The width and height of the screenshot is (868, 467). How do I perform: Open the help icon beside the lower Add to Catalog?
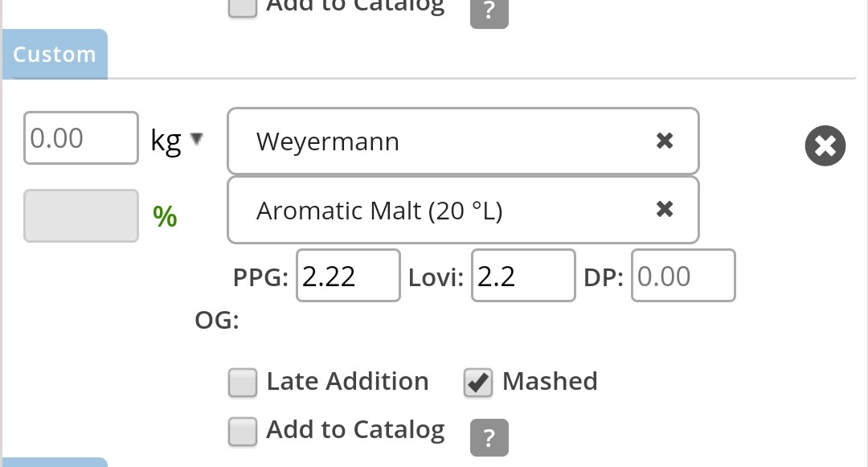click(489, 438)
